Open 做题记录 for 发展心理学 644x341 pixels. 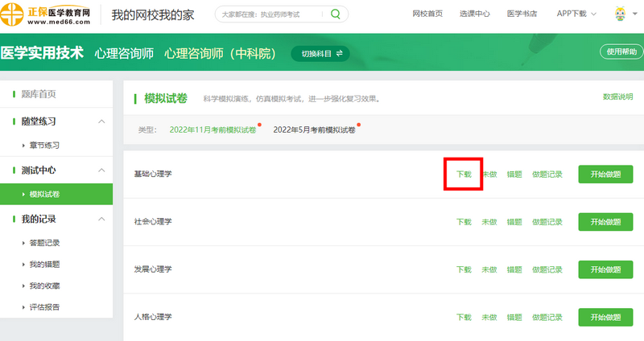[x=547, y=269]
